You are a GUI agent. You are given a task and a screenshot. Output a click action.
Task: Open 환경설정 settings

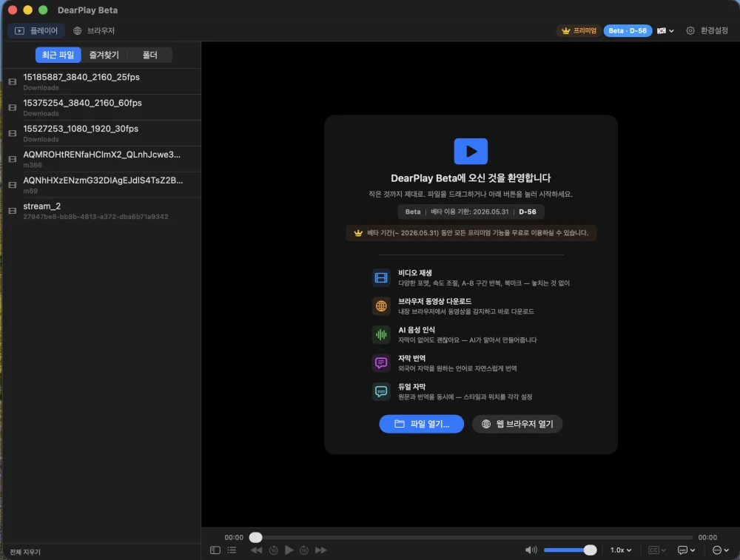pos(707,30)
